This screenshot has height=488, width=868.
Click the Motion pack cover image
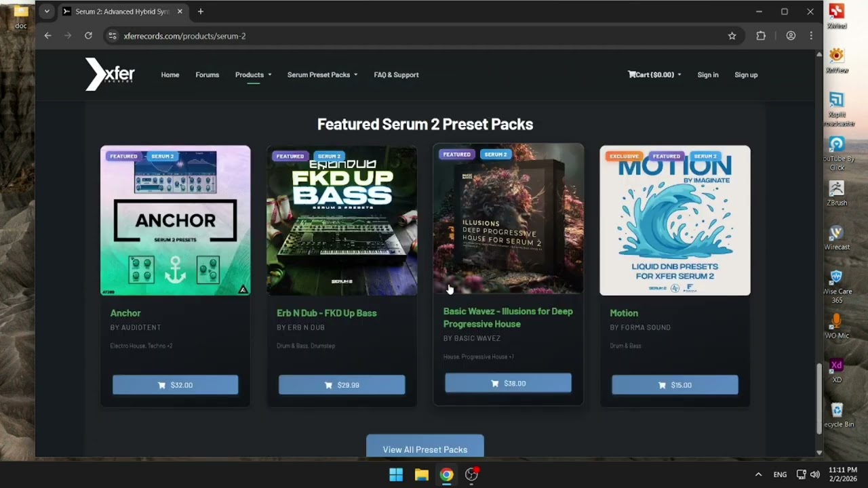click(x=675, y=220)
